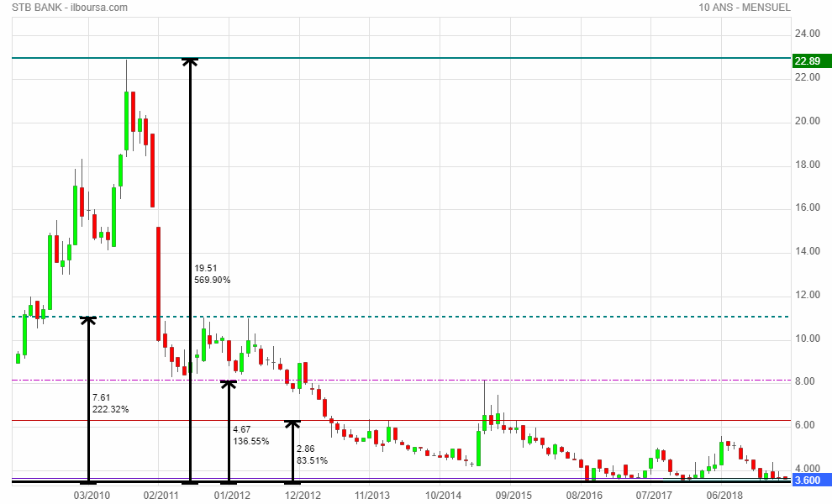The height and width of the screenshot is (504, 832).
Task: Click the 07/2017 date axis label
Action: click(x=654, y=496)
